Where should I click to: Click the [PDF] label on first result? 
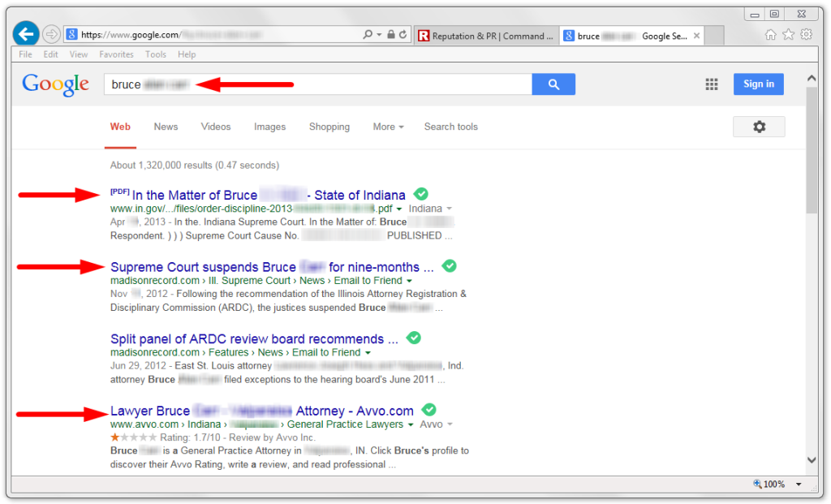(120, 192)
